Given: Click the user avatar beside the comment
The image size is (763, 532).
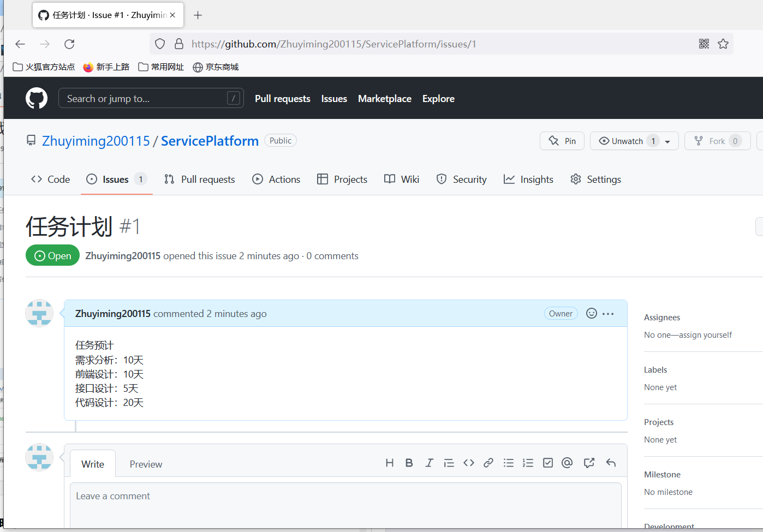Looking at the screenshot, I should pos(39,313).
